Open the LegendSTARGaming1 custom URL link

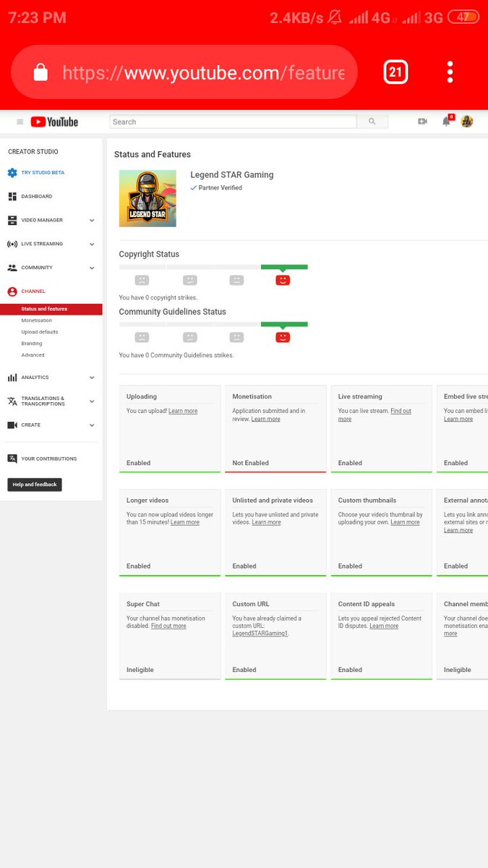pos(260,634)
